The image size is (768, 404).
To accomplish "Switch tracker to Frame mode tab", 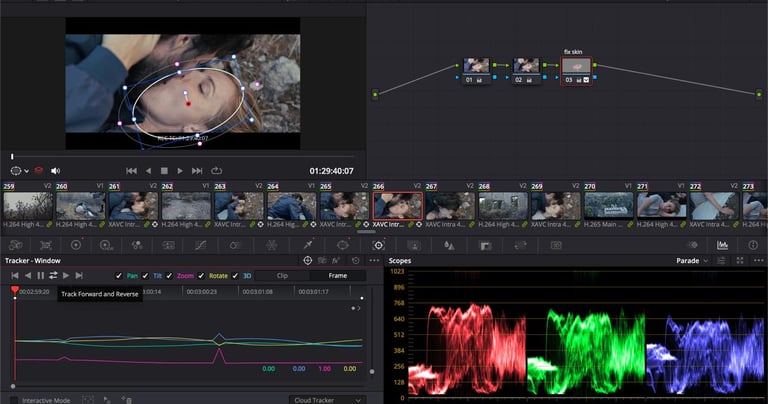I will (337, 275).
